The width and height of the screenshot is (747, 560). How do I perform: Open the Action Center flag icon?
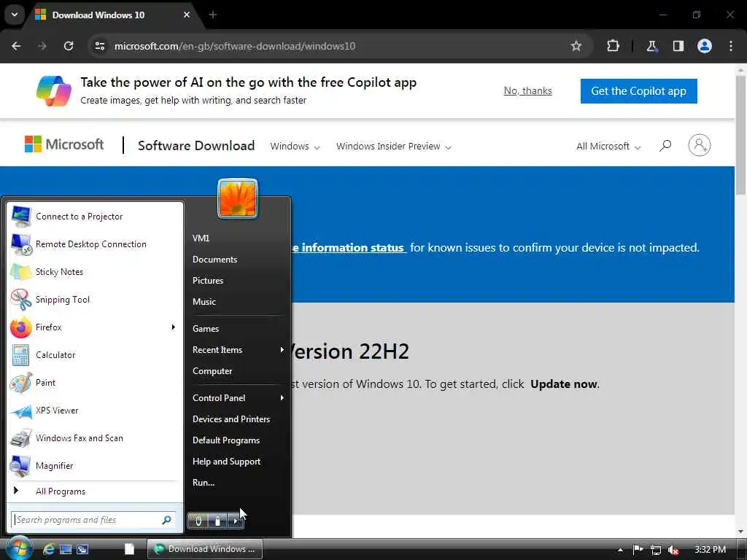point(638,550)
